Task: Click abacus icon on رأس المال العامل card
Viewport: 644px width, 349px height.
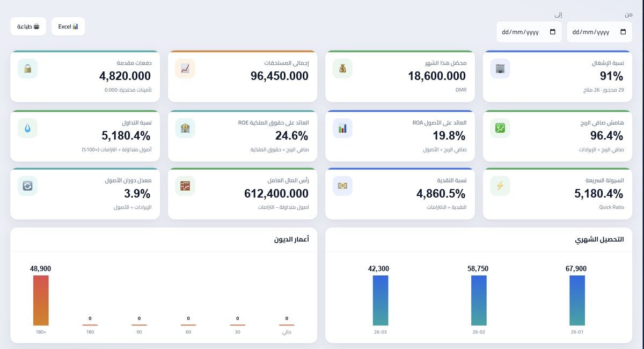Action: tap(185, 186)
